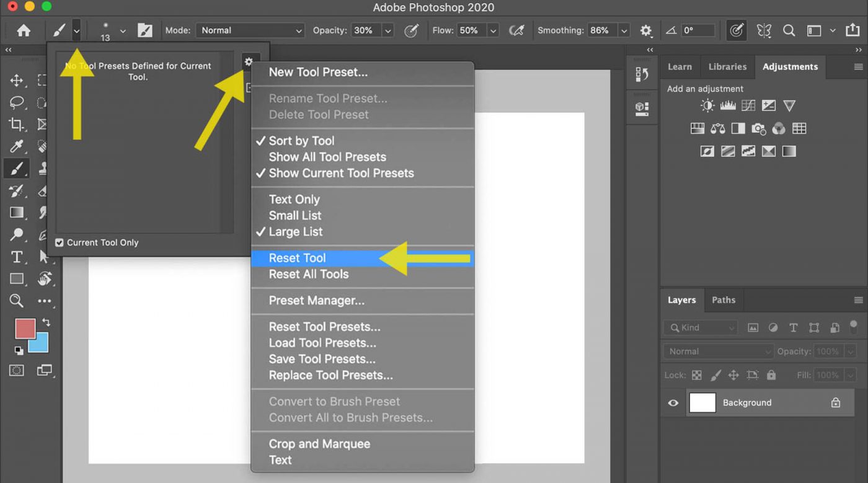Add a Curves adjustment
868x483 pixels.
tap(748, 105)
